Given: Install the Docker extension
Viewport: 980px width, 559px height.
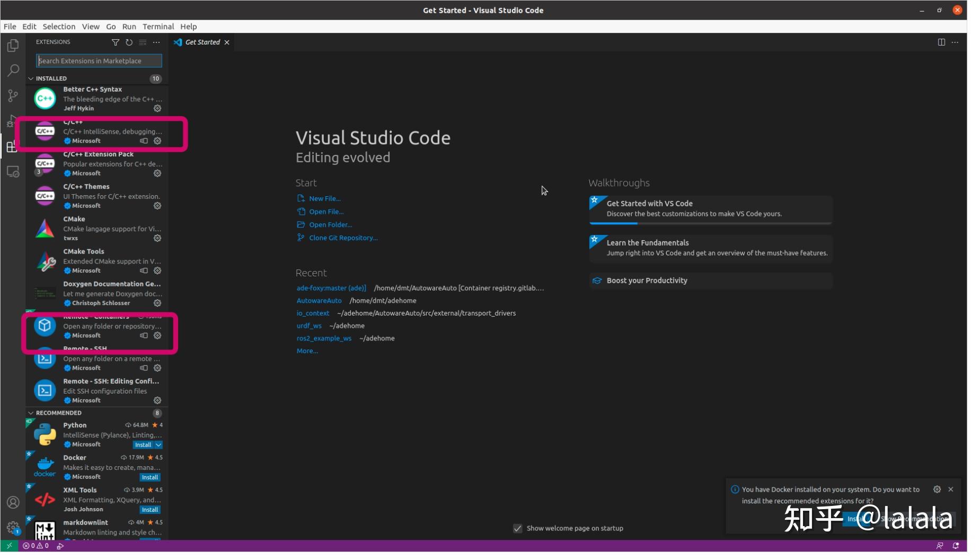Looking at the screenshot, I should coord(150,477).
